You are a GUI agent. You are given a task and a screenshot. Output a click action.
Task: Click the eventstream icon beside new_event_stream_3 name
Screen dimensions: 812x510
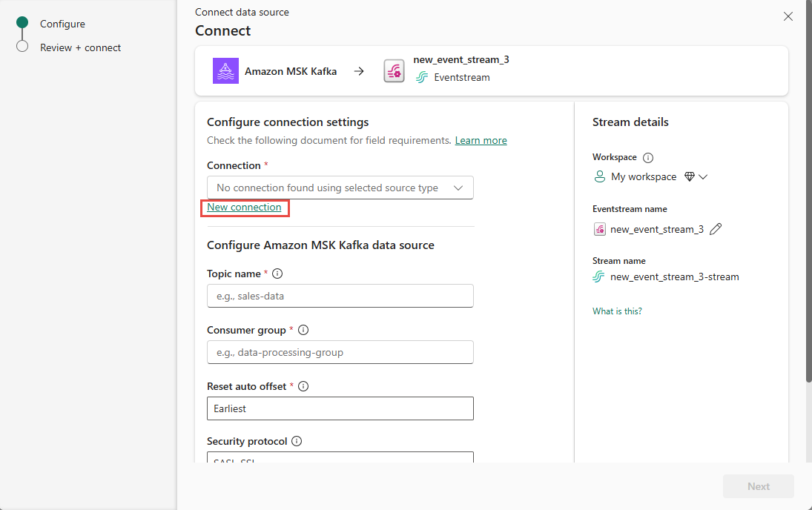click(600, 229)
